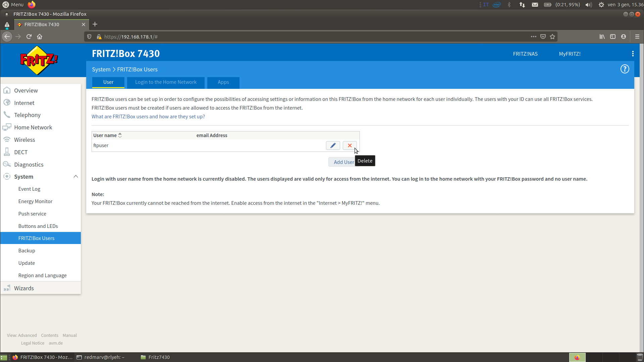Open Firefox Library icon
Image resolution: width=644 pixels, height=362 pixels.
(602, 37)
